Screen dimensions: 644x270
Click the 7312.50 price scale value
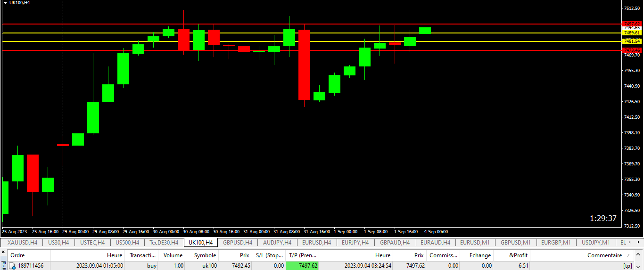point(632,226)
